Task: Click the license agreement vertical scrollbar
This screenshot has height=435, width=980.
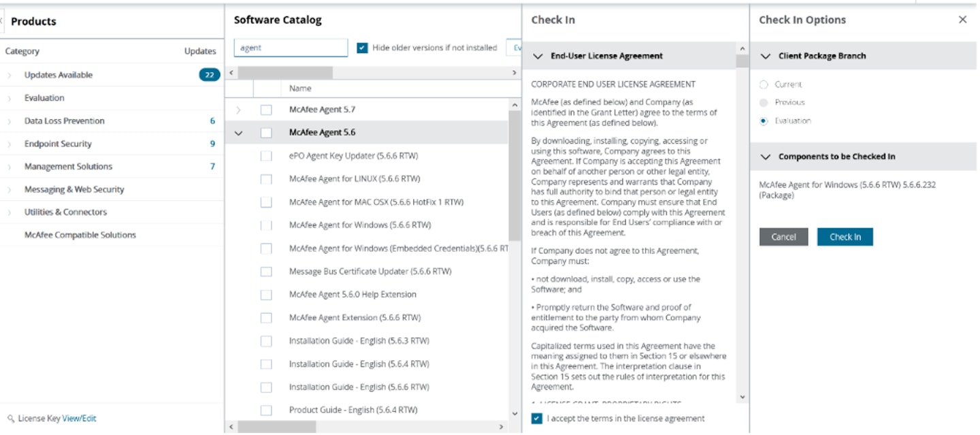Action: coord(741,61)
